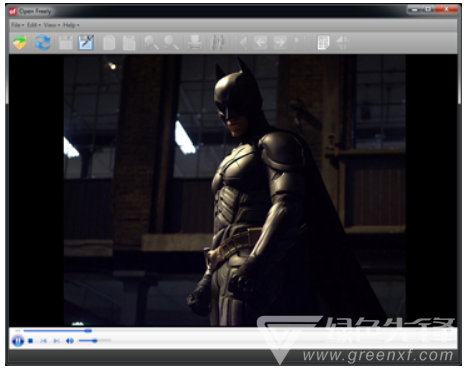Skip to previous track button
The width and height of the screenshot is (464, 369).
click(x=43, y=341)
